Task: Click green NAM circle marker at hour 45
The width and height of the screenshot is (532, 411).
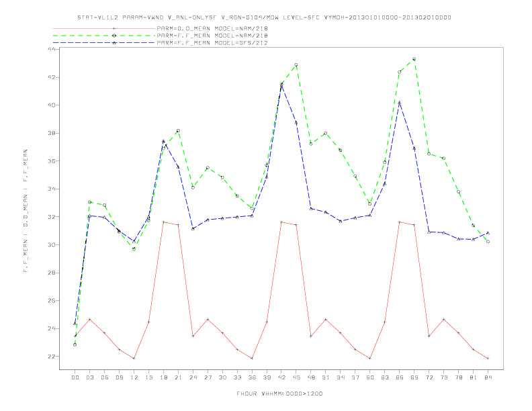Action: click(296, 64)
